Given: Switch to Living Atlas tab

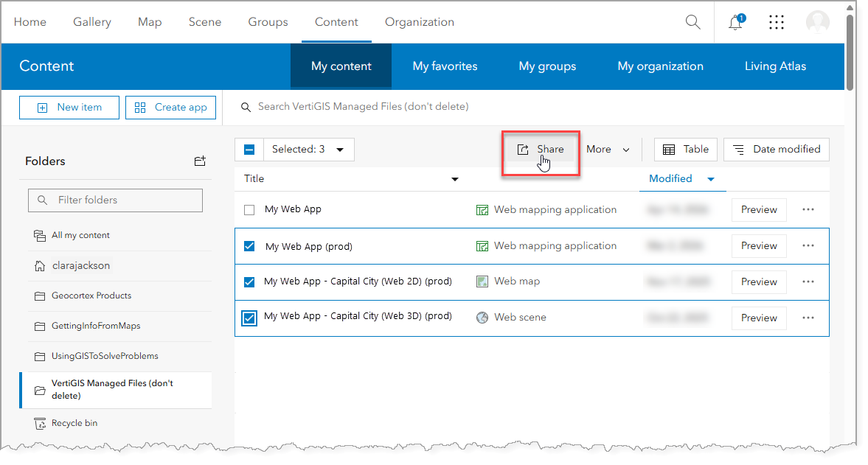Looking at the screenshot, I should (775, 66).
